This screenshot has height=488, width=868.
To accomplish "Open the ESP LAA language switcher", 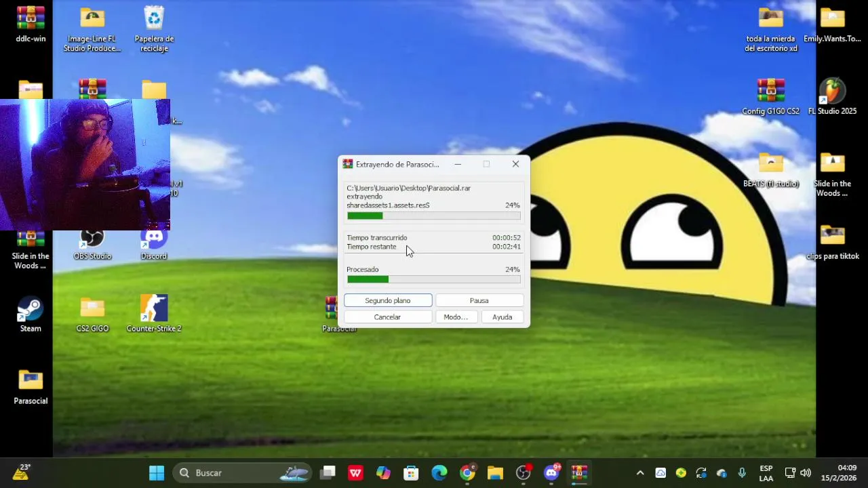I will [x=766, y=473].
